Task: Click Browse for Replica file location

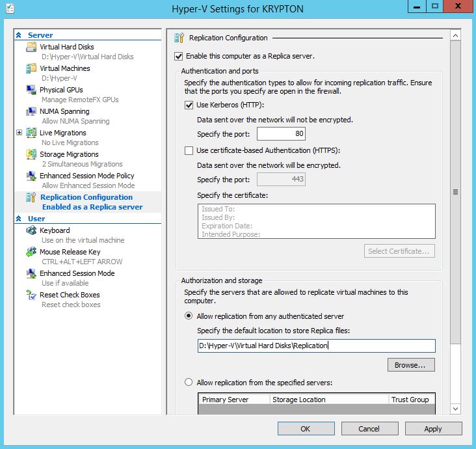Action: [x=411, y=365]
